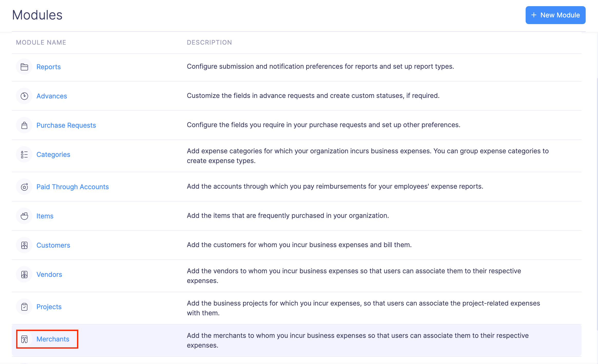Open the Reports module link
Viewport: 598px width, 364px height.
(49, 67)
